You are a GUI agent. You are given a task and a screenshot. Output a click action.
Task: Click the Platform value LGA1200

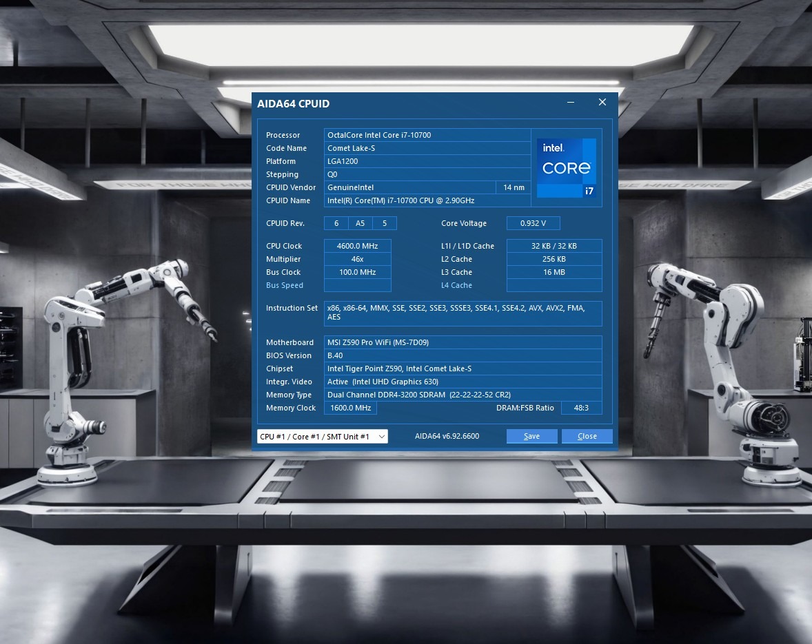click(x=427, y=161)
